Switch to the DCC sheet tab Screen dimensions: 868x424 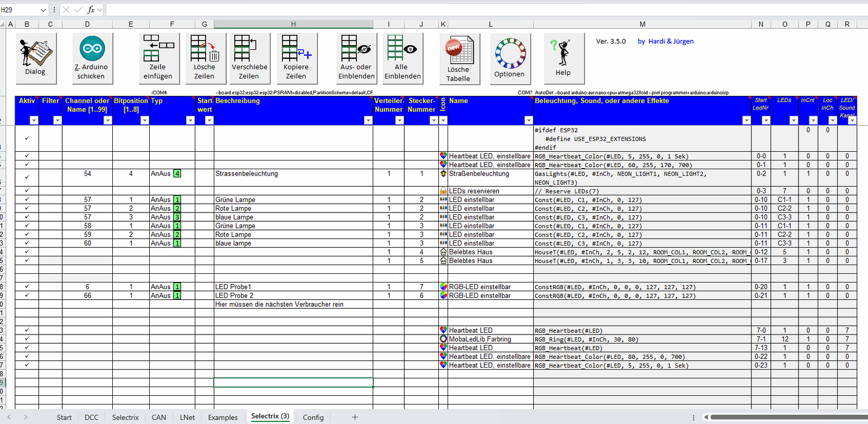click(x=92, y=417)
